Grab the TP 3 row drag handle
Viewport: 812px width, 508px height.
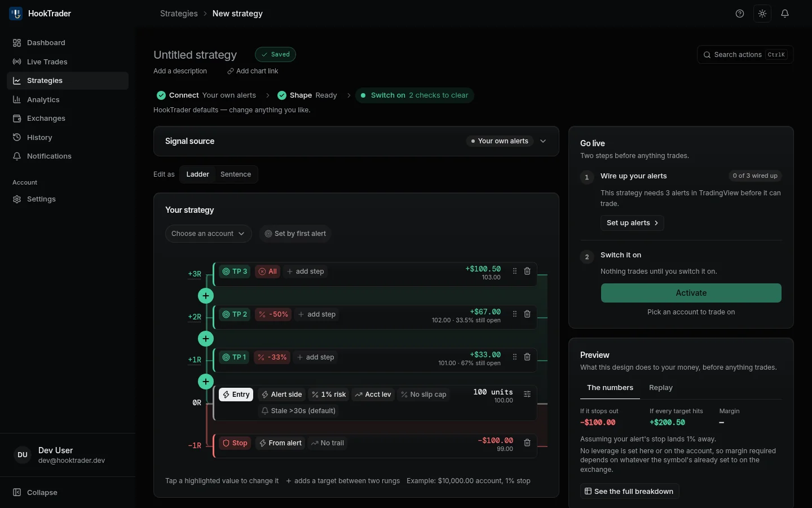[515, 271]
